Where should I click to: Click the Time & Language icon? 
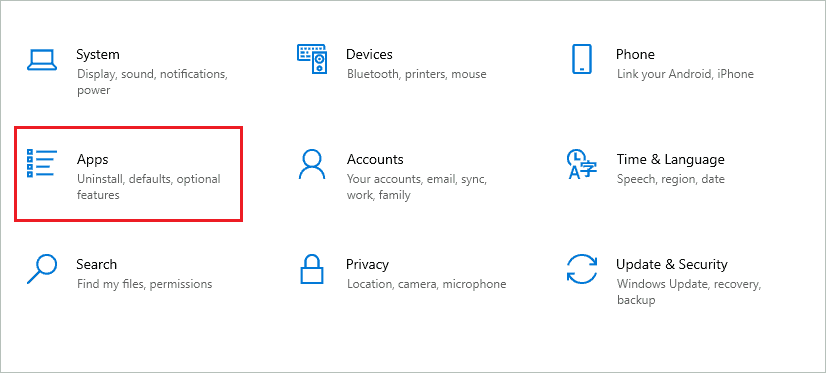click(582, 164)
